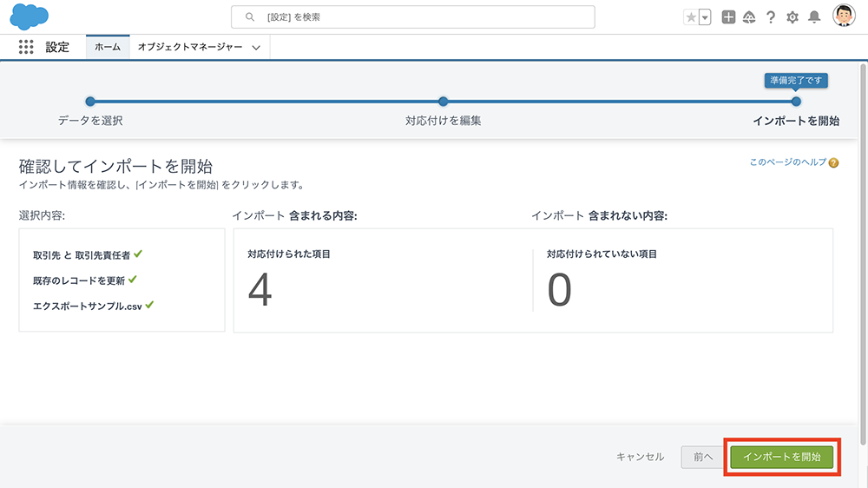
Task: Go back using the 前へ button
Action: click(703, 457)
